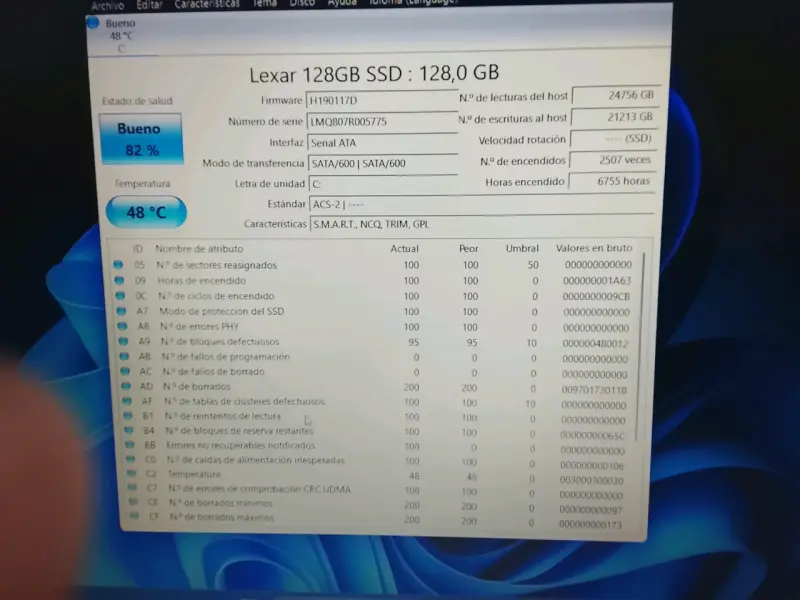Click status icon of Errores no recuperables row
The image size is (800, 600).
click(x=131, y=445)
